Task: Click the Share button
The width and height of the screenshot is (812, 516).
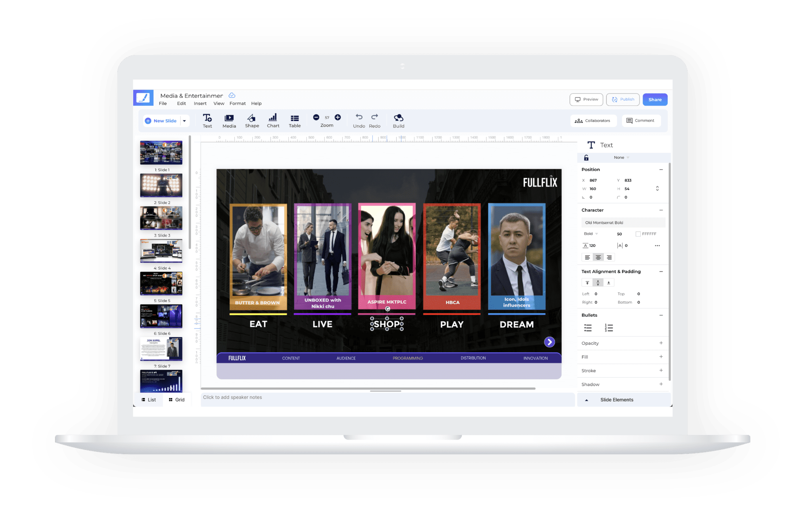Action: point(655,99)
